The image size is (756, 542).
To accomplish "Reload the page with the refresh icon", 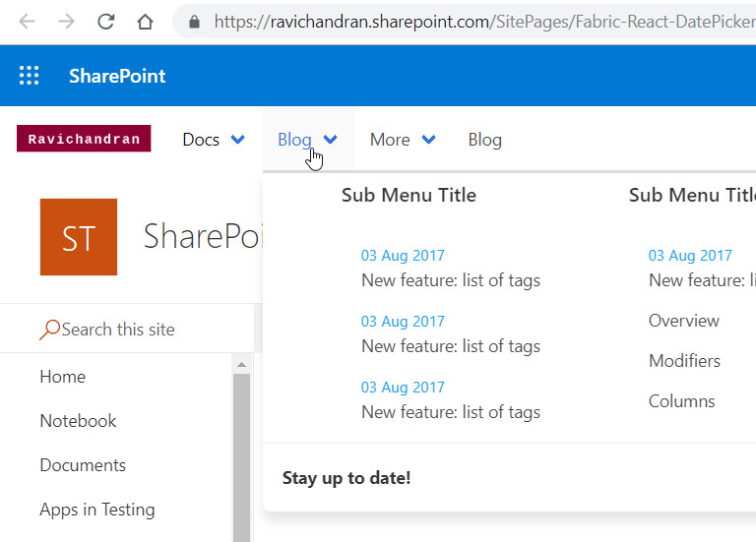I will (105, 22).
